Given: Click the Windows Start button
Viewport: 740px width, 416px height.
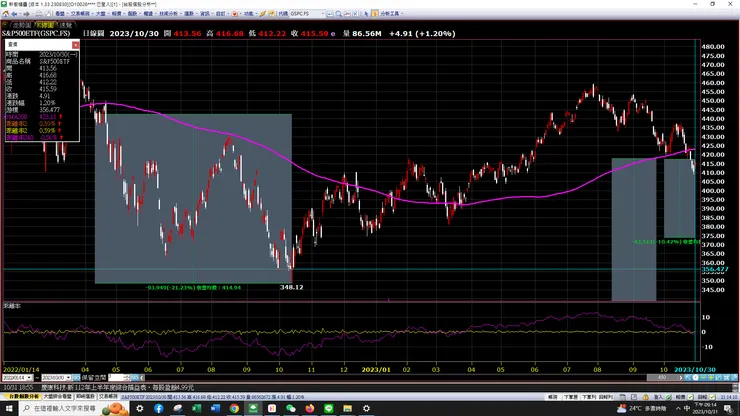Looking at the screenshot, I should (x=9, y=408).
